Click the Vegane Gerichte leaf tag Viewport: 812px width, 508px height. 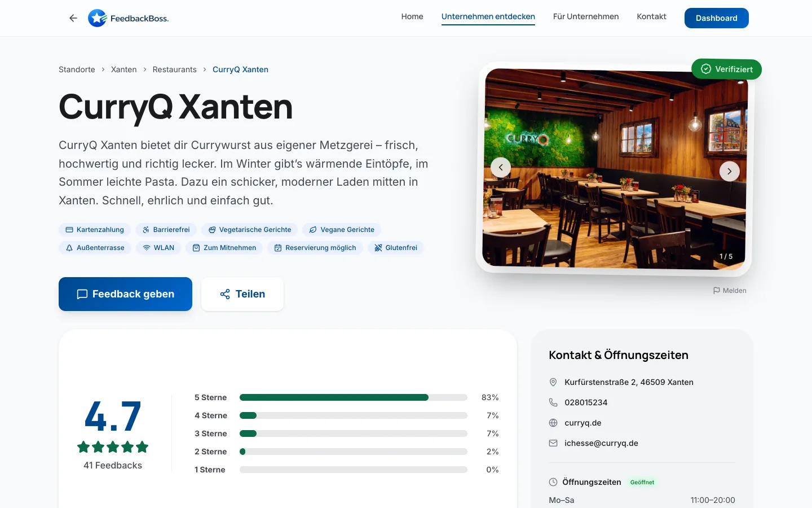342,230
